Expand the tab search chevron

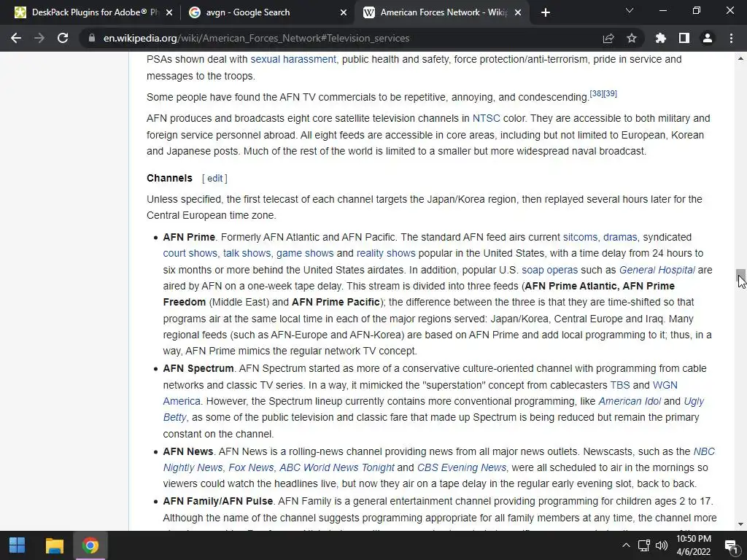pos(630,10)
